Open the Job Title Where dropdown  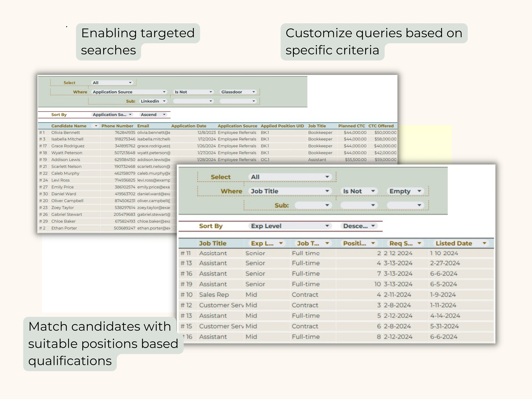[x=328, y=191]
